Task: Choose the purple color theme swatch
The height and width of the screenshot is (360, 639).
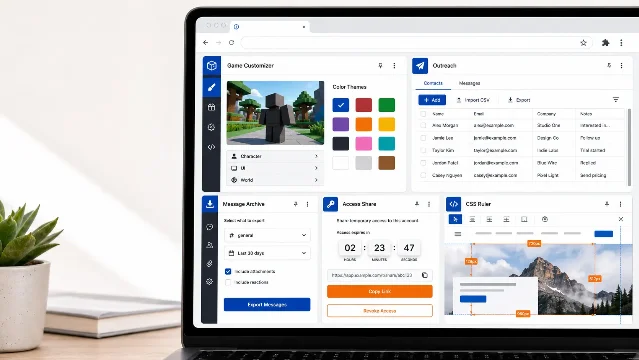Action: click(x=340, y=124)
